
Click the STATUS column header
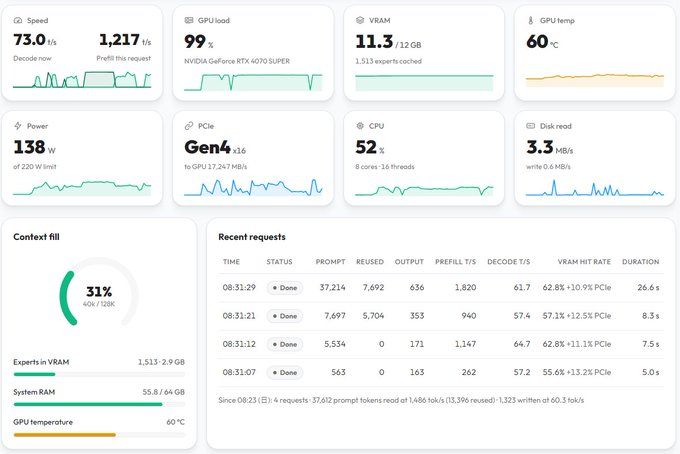point(279,261)
